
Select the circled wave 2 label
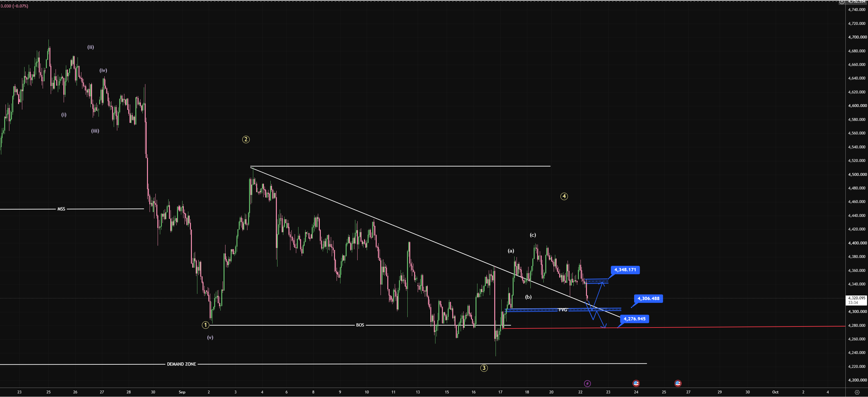coord(246,140)
